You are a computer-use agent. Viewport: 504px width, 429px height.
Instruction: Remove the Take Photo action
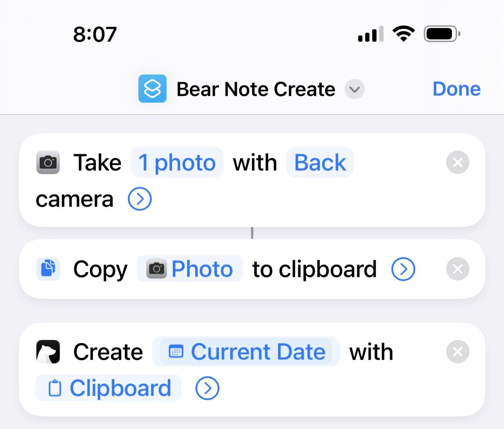tap(457, 163)
